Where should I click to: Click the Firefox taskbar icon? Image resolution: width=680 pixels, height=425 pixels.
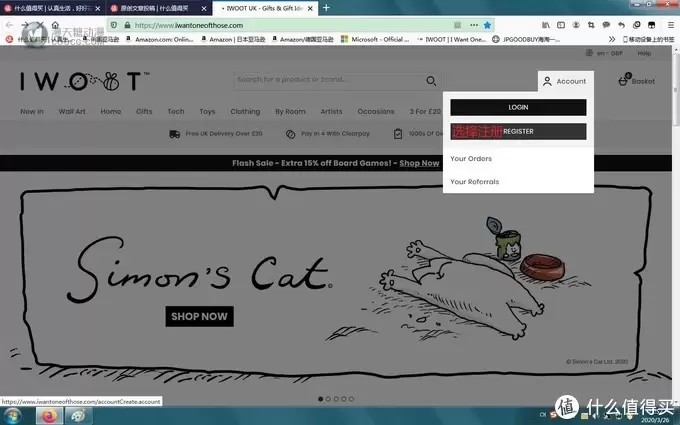point(49,416)
